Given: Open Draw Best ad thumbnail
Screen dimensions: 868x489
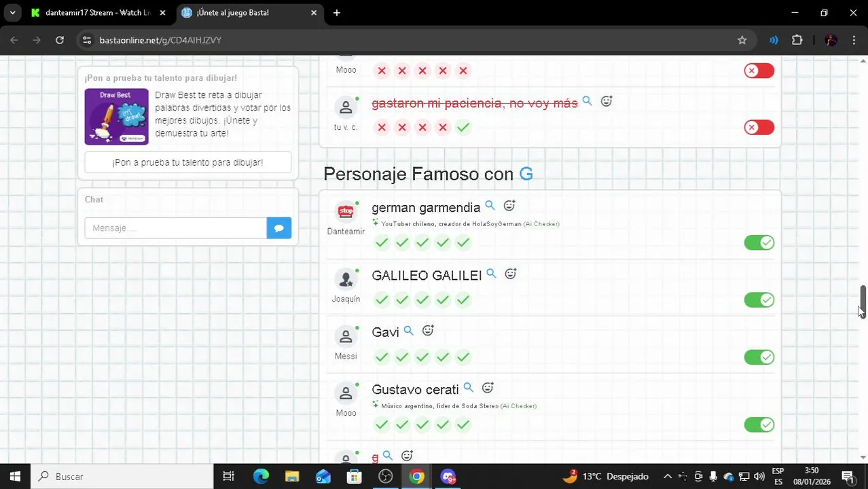Looking at the screenshot, I should [116, 116].
